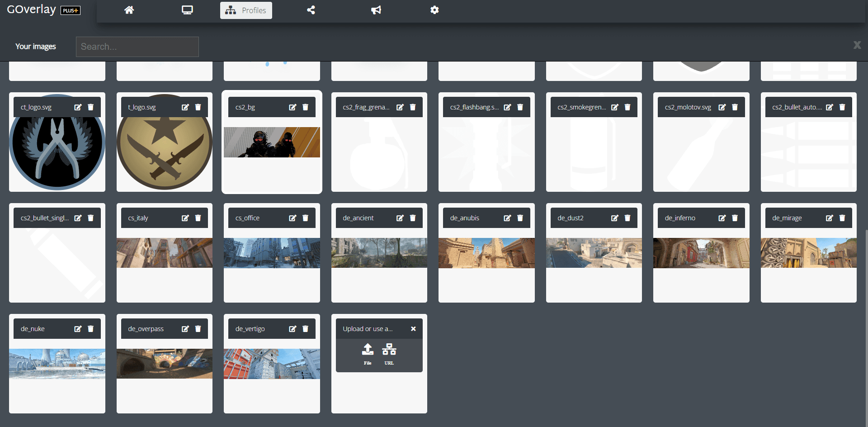Edit the de_vertigo image
The width and height of the screenshot is (868, 427).
292,329
